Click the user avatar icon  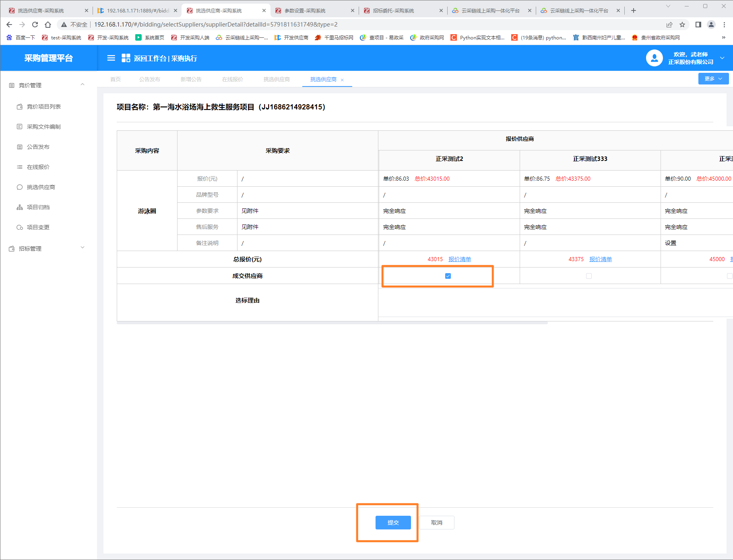pyautogui.click(x=654, y=58)
